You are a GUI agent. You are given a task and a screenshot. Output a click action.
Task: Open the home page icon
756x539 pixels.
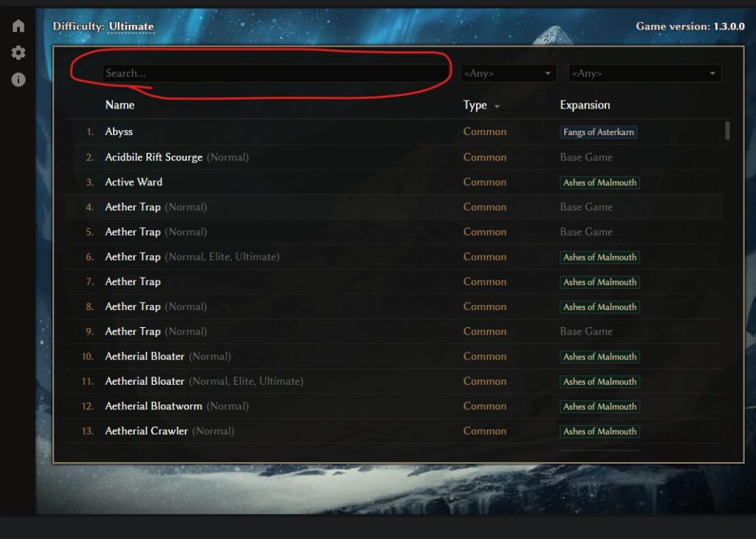(18, 26)
